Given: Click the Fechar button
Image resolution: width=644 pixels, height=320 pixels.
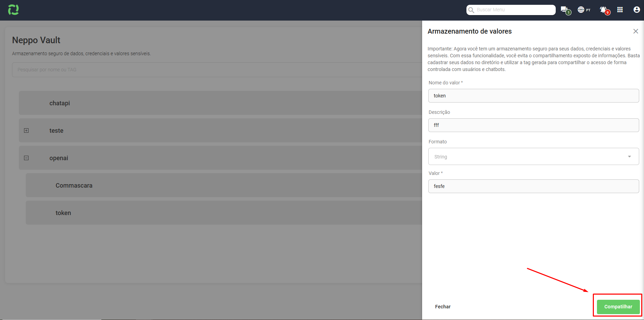Looking at the screenshot, I should (x=443, y=307).
